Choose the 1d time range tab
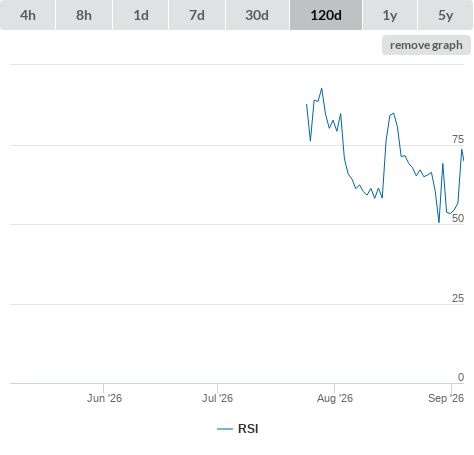 (141, 15)
